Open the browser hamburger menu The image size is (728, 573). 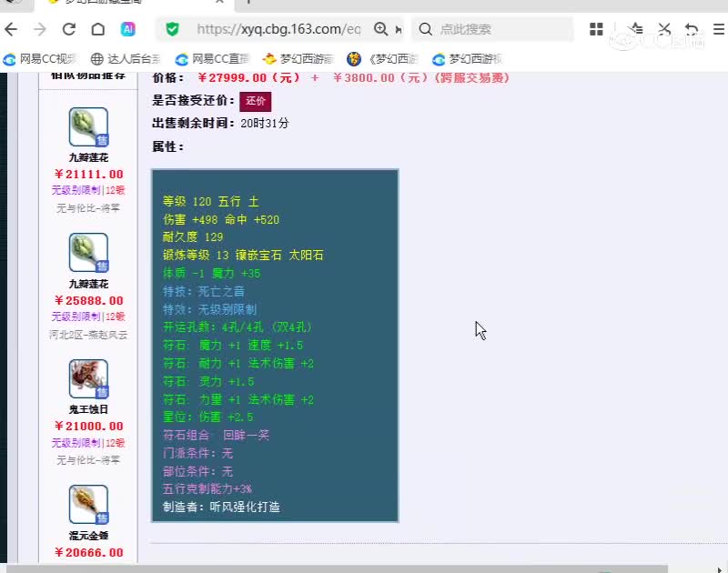pyautogui.click(x=719, y=29)
